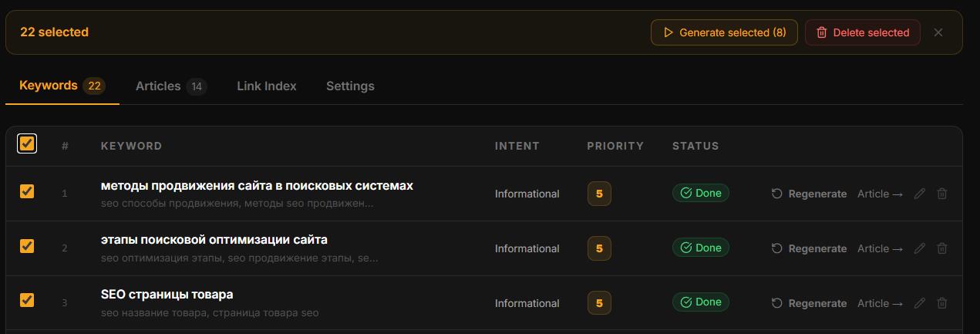Edit the 'SEO страницы товара' keyword

pos(919,303)
